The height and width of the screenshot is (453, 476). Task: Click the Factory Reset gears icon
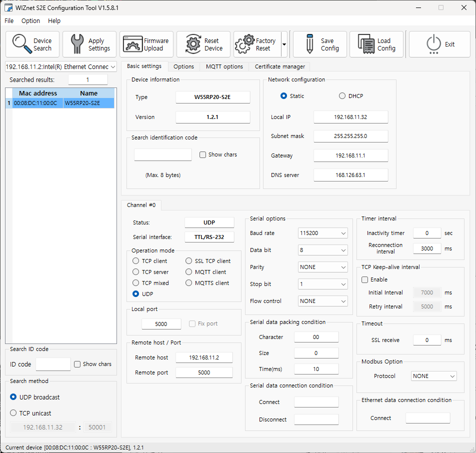[245, 44]
